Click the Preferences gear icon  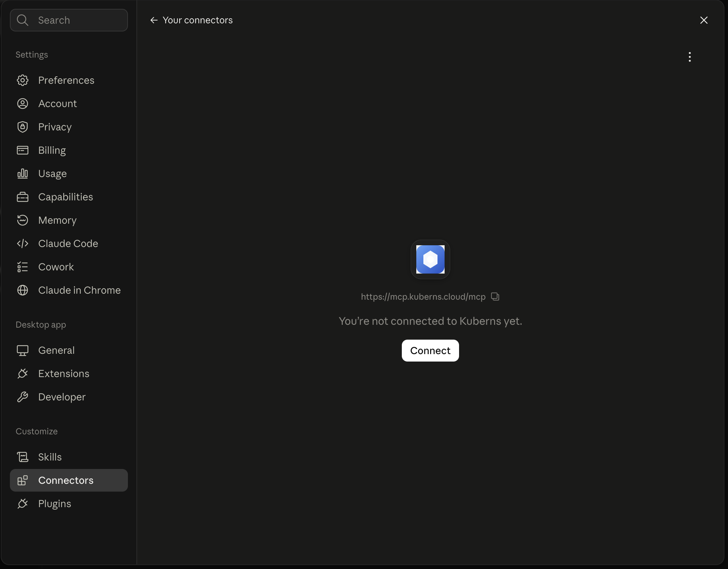click(x=23, y=80)
